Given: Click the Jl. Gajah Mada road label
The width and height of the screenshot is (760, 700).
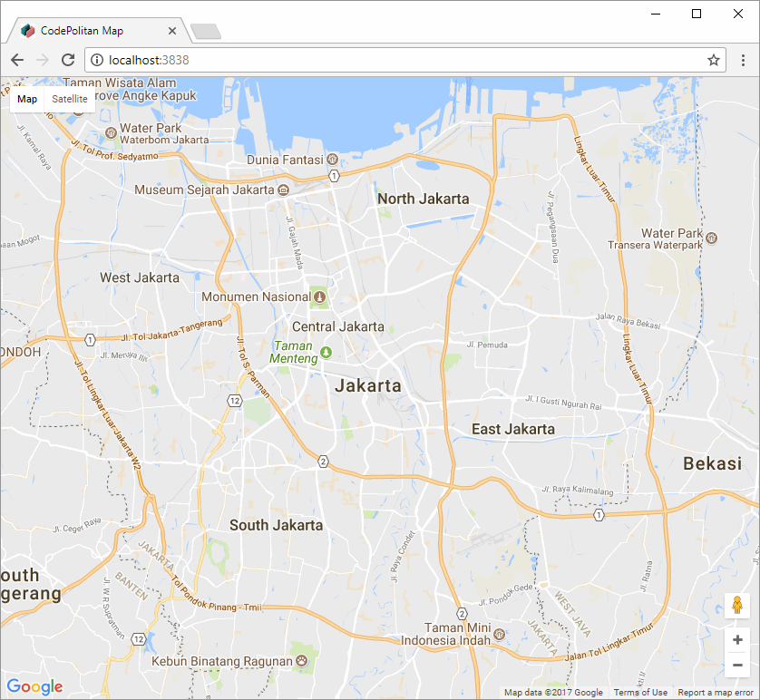Looking at the screenshot, I should point(295,243).
